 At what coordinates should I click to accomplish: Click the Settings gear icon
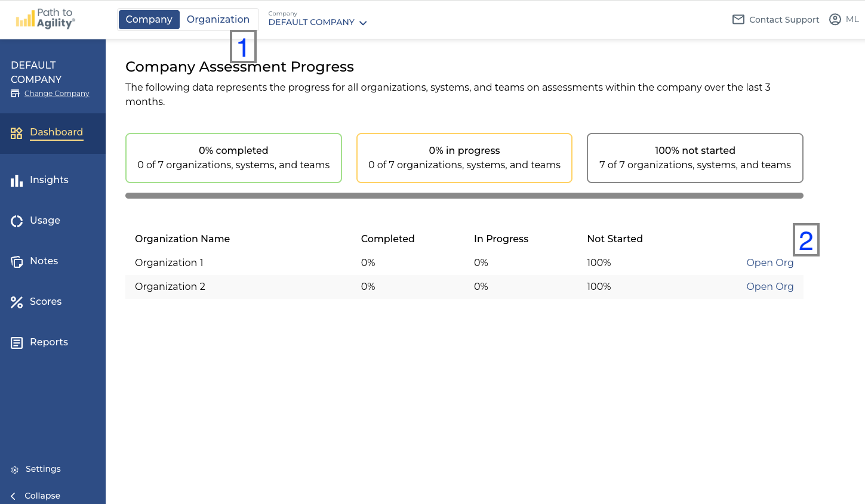(x=15, y=470)
